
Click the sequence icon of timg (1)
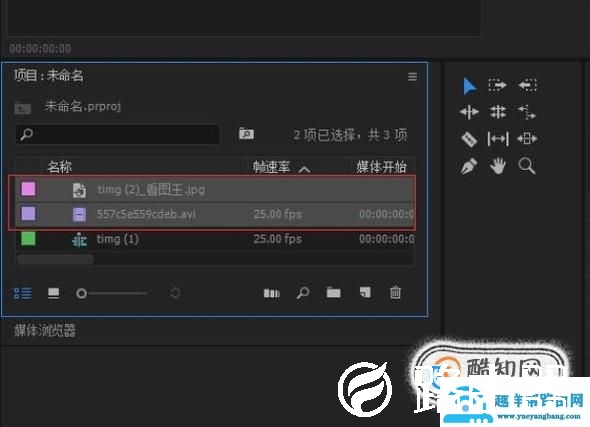79,240
